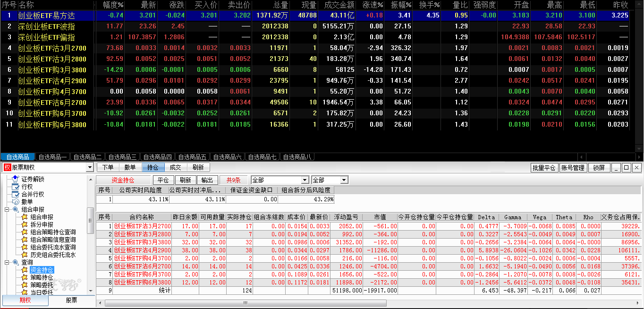
Task: Switch to the 股票 bottom tab
Action: click(x=71, y=300)
